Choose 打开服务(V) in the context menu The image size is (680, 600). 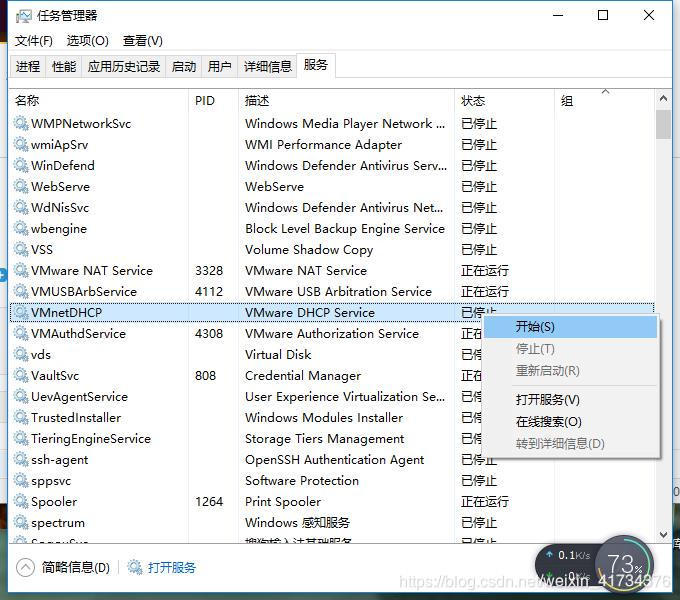[570, 399]
